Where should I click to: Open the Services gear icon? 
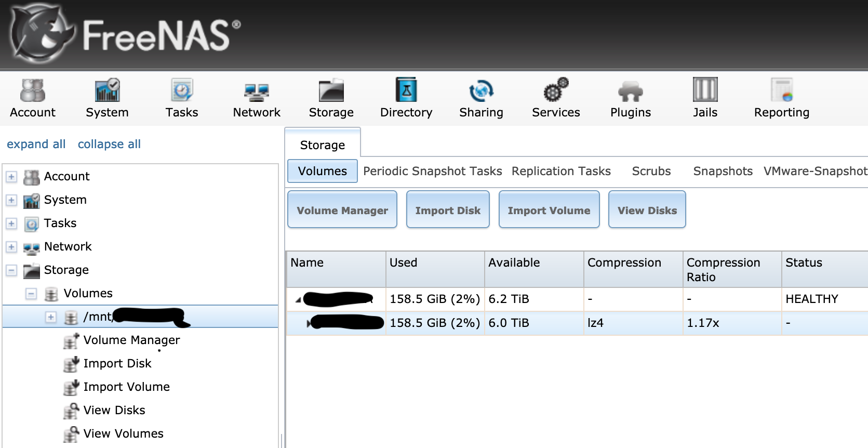click(556, 89)
